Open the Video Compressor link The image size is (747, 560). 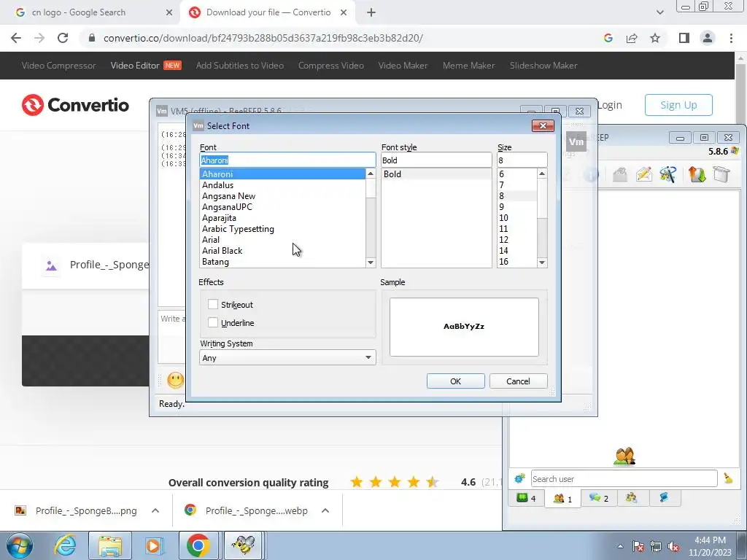pyautogui.click(x=58, y=65)
